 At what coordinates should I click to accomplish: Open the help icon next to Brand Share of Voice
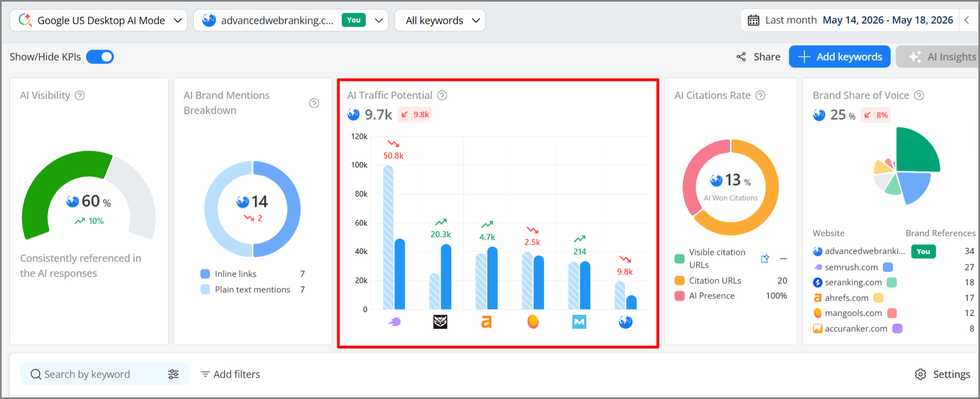pyautogui.click(x=919, y=95)
